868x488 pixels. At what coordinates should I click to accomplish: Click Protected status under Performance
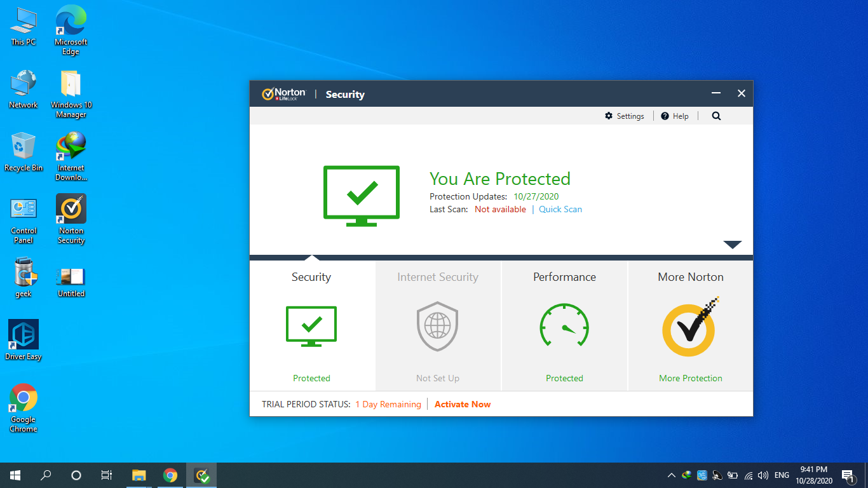click(x=564, y=378)
